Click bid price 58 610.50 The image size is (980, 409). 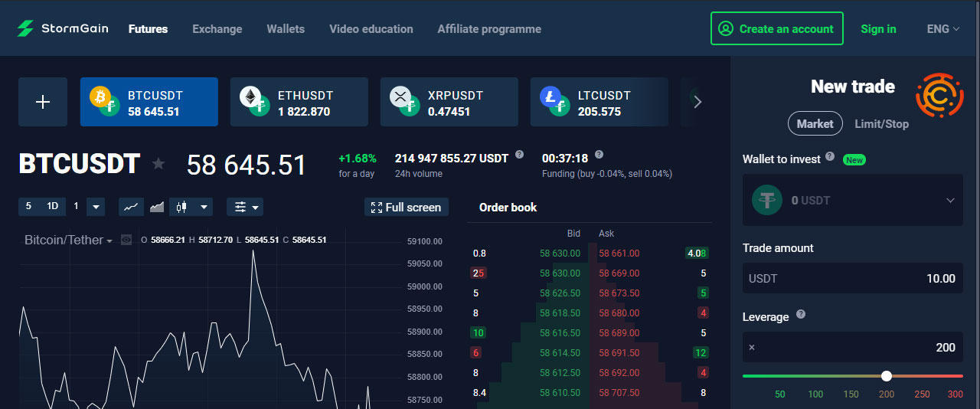[560, 393]
